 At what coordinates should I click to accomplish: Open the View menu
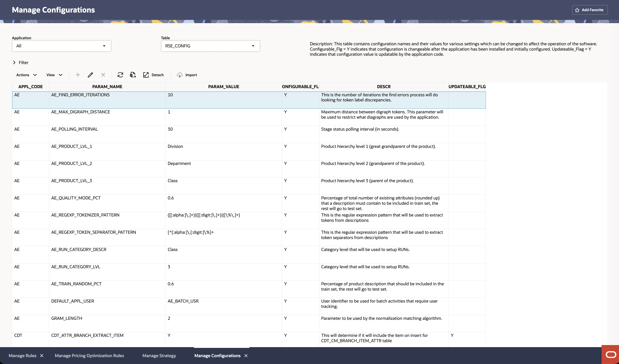point(54,75)
